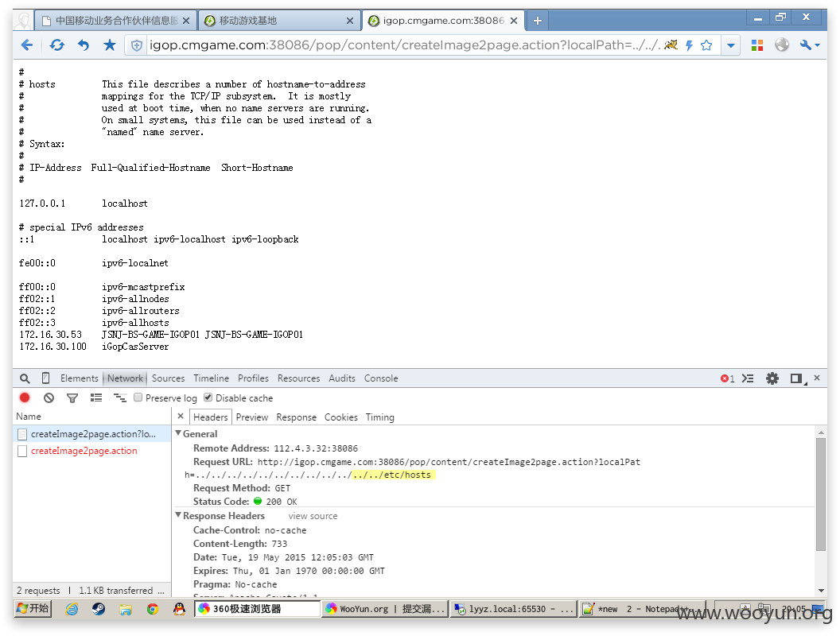Click the scrollbar down arrow in headers pane
Viewport: 840px width, 636px height.
click(x=821, y=591)
